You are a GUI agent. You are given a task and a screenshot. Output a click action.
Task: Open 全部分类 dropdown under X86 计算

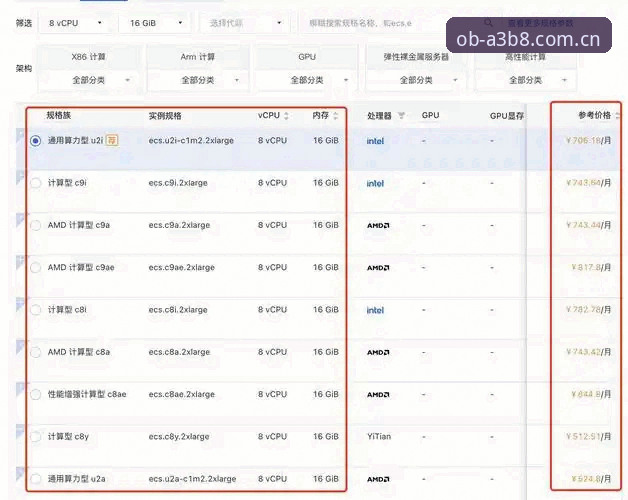pos(90,80)
